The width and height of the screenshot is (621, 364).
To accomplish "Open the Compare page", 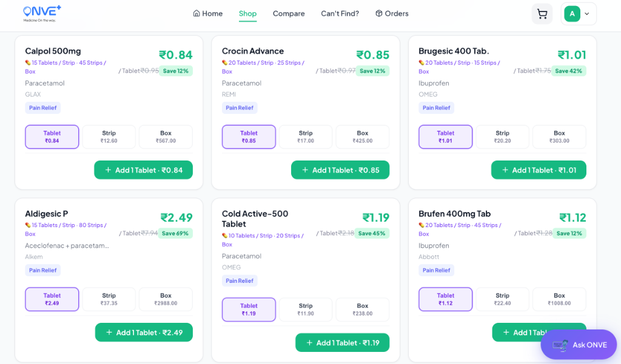I will pos(289,13).
